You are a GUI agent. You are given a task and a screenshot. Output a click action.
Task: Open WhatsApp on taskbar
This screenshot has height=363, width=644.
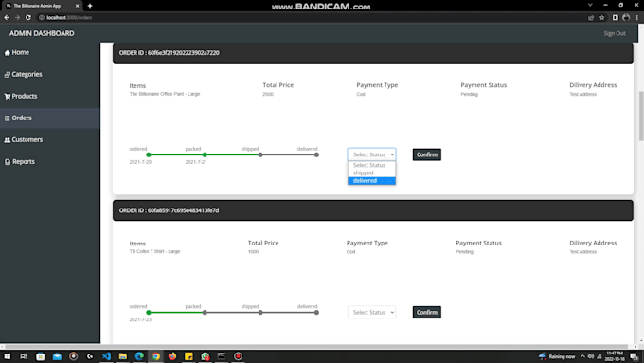coord(205,356)
